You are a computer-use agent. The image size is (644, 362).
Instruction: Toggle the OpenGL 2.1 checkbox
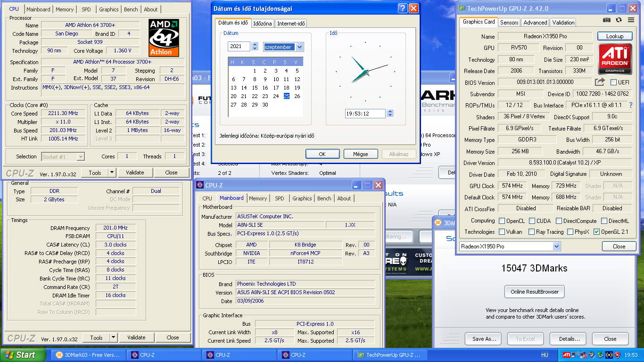click(596, 231)
